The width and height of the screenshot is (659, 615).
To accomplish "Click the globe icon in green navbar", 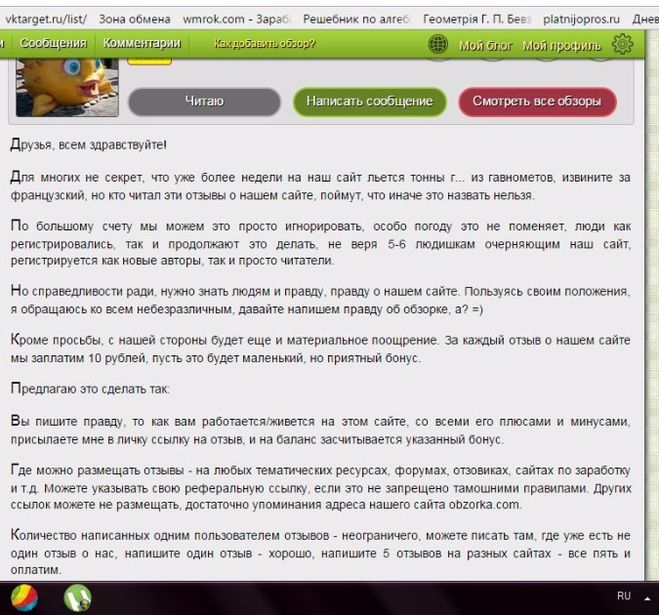I will (x=437, y=44).
